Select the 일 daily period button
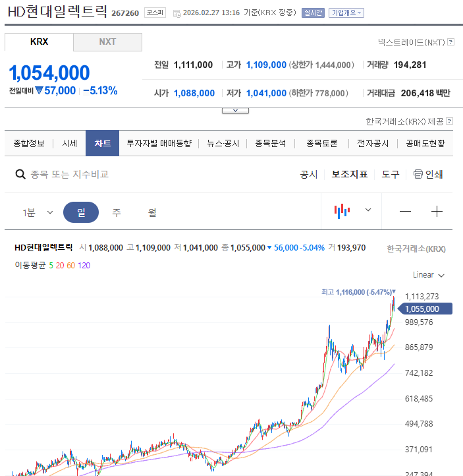Screen dimensions: 463x476 coord(81,212)
